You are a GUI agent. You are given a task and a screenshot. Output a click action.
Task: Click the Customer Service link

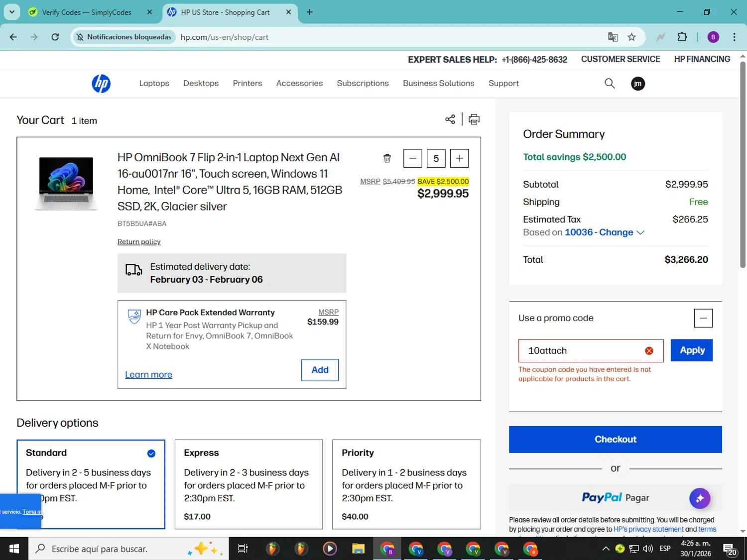pyautogui.click(x=621, y=59)
